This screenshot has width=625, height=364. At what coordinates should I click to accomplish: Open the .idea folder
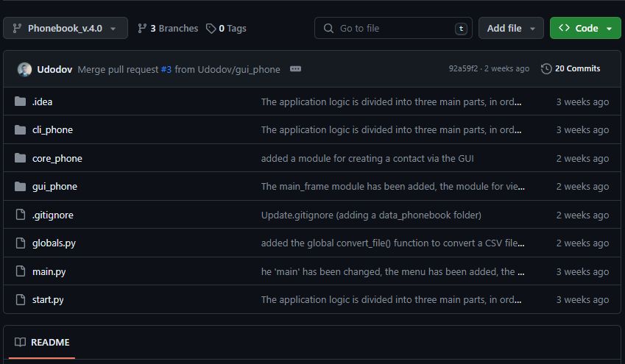click(x=42, y=102)
